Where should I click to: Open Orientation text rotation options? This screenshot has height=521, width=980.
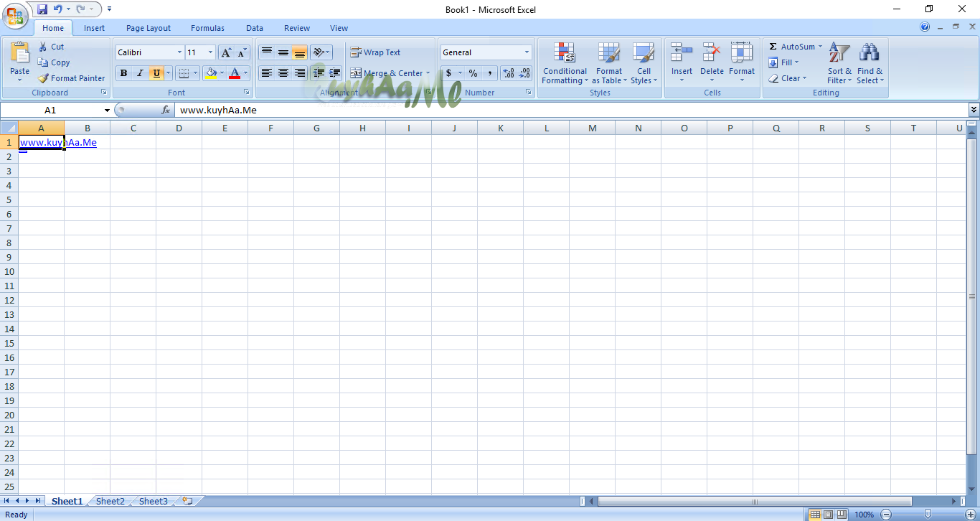pos(321,52)
